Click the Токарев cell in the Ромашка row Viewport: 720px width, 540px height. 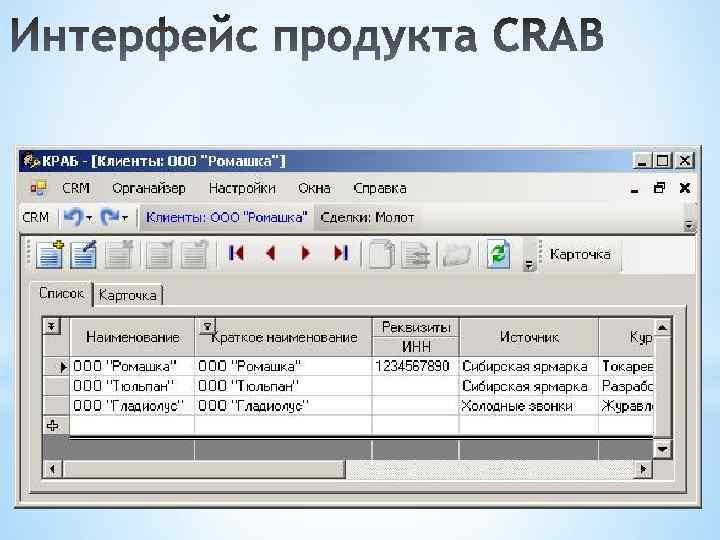click(x=627, y=366)
